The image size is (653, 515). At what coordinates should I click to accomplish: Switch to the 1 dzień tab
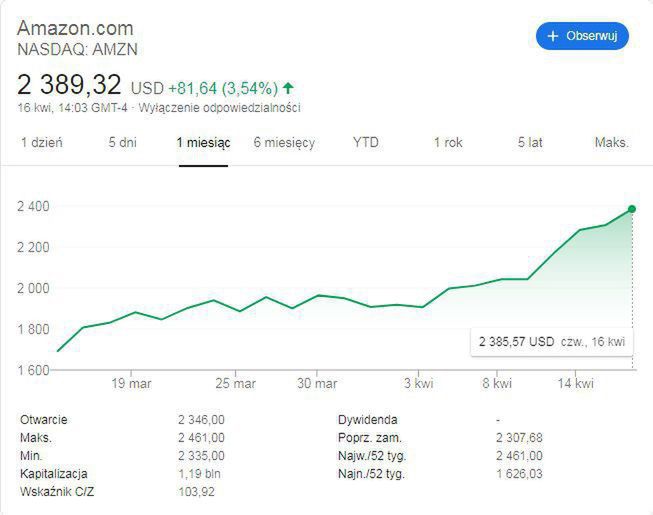pos(42,142)
